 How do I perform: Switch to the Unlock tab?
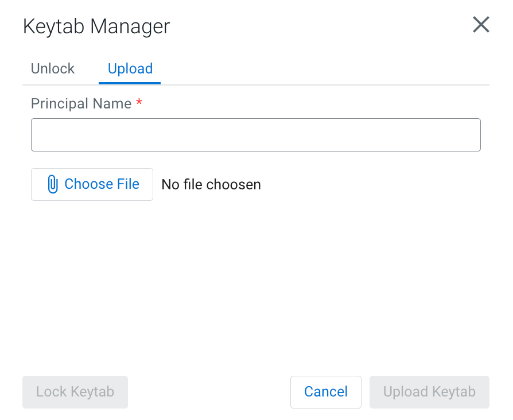(53, 69)
